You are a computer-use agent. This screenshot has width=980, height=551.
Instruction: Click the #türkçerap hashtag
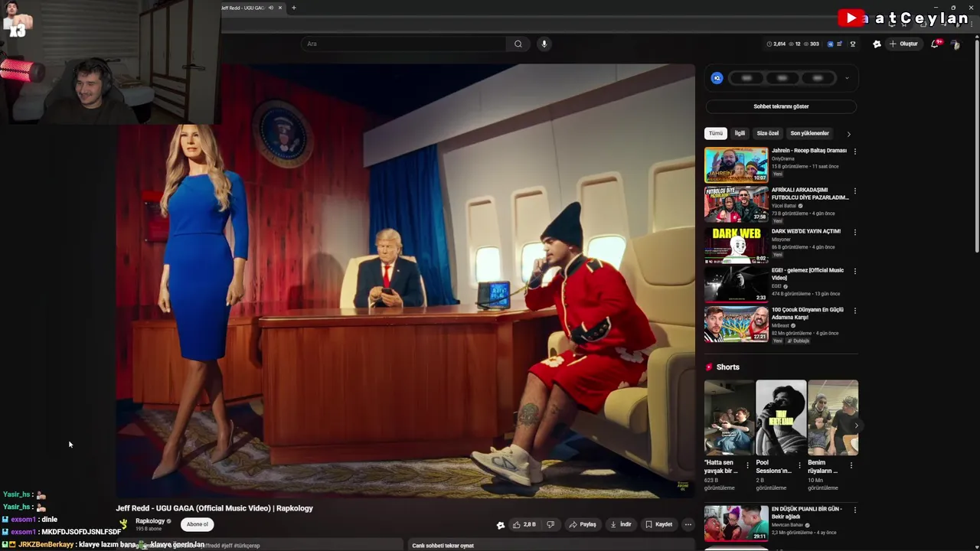[247, 546]
